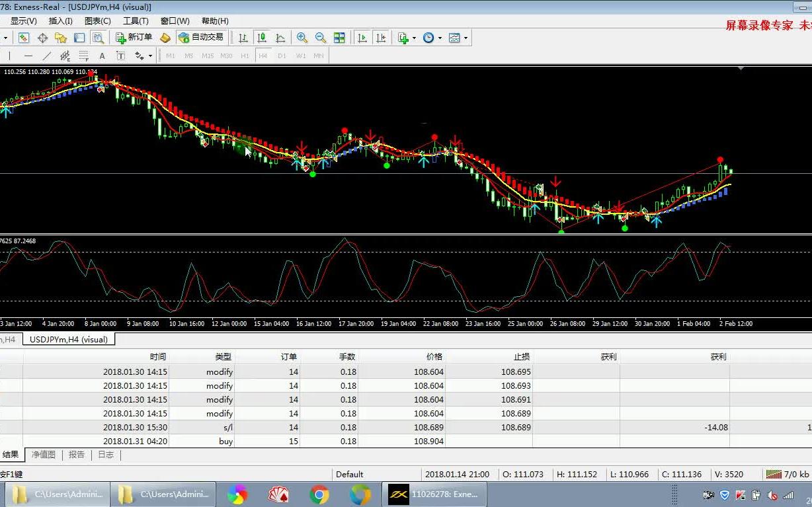Select the trendline drawing tool

coord(46,56)
